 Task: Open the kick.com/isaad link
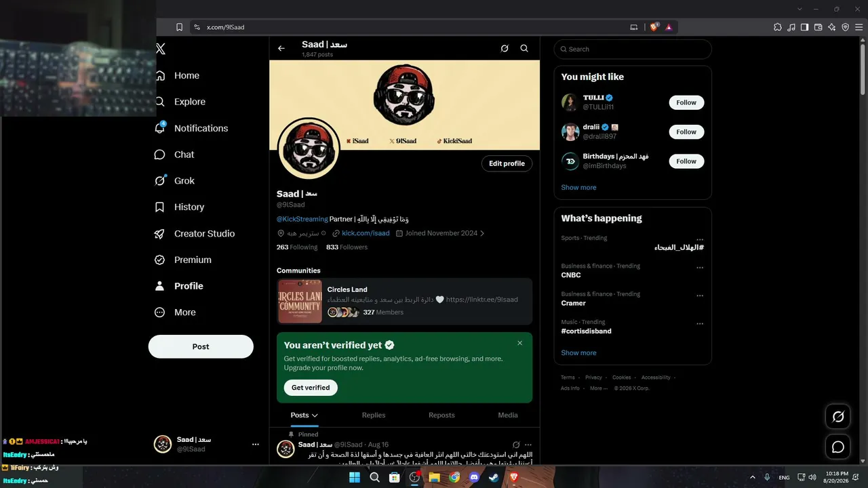coord(366,233)
